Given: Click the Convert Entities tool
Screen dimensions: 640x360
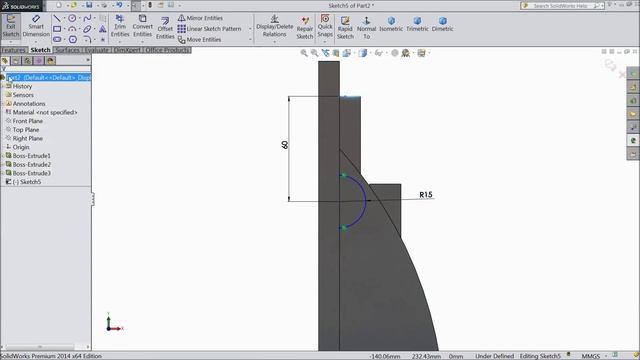Looking at the screenshot, I should pyautogui.click(x=142, y=26).
